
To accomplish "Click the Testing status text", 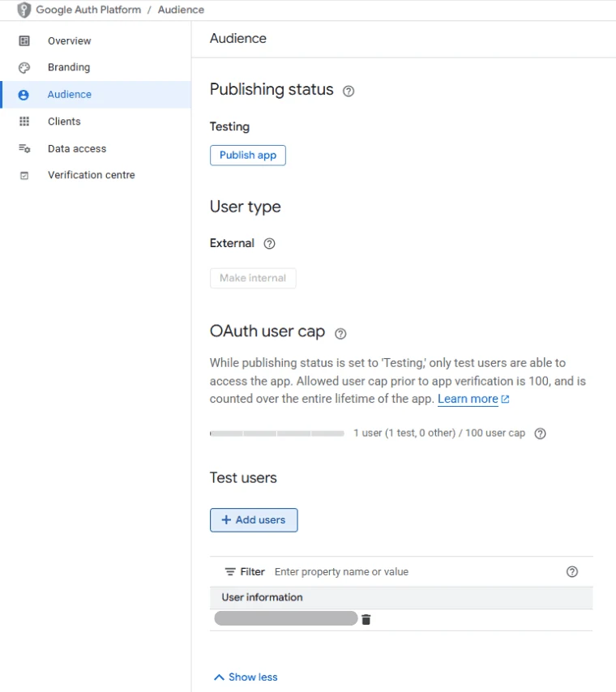I will (229, 126).
